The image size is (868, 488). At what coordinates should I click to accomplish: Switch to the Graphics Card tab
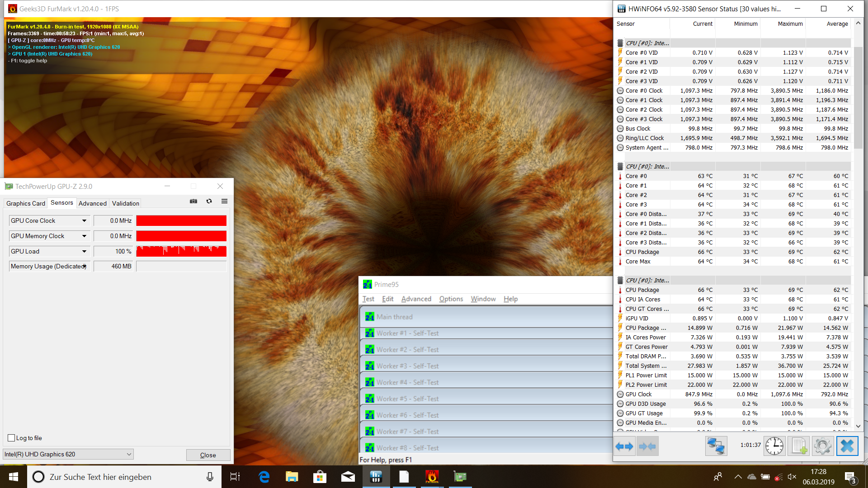26,203
